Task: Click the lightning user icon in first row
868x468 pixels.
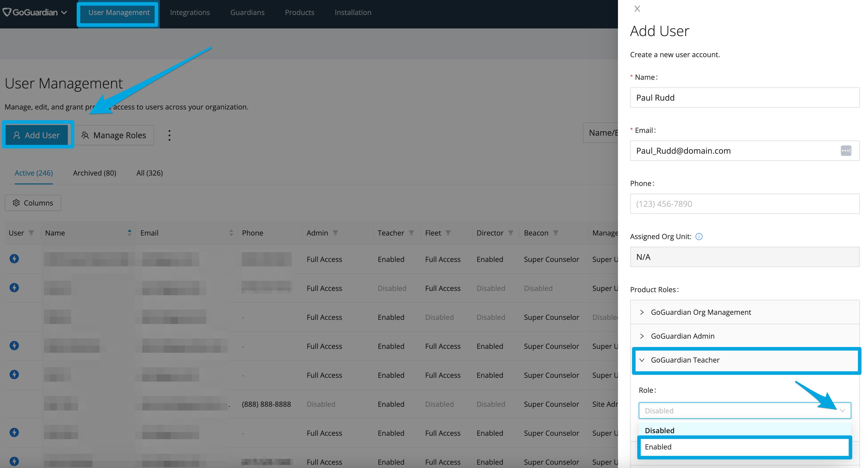Action: (14, 259)
